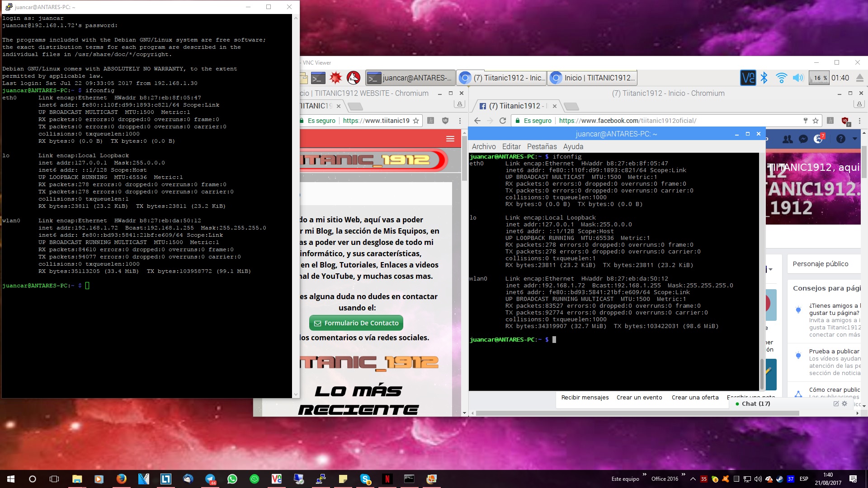
Task: Click the Personaje público text
Action: [x=821, y=264]
